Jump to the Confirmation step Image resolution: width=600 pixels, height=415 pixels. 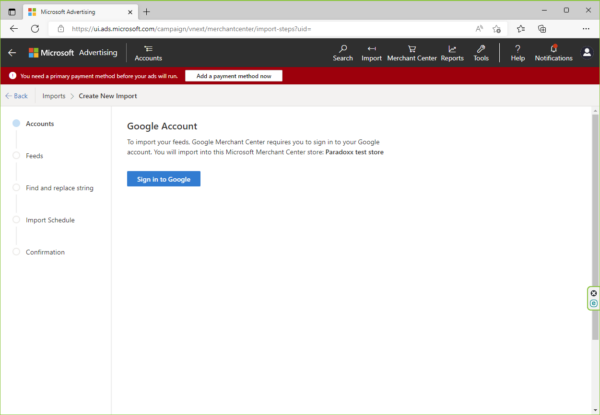coord(45,252)
